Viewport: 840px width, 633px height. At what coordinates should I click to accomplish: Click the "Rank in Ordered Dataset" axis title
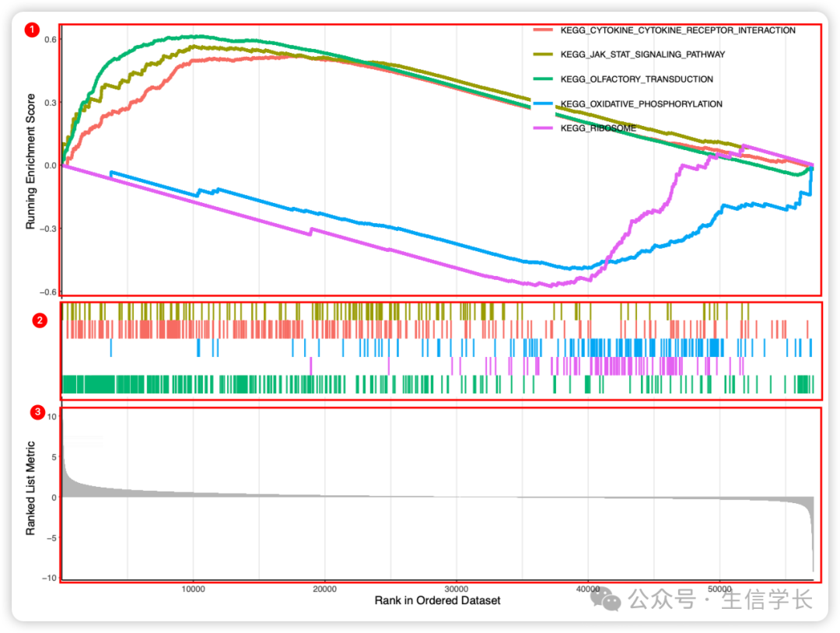pos(437,600)
